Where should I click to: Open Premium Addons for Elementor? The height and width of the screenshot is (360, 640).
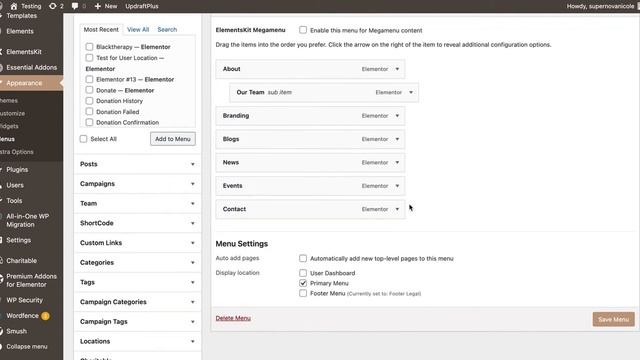pos(31,280)
